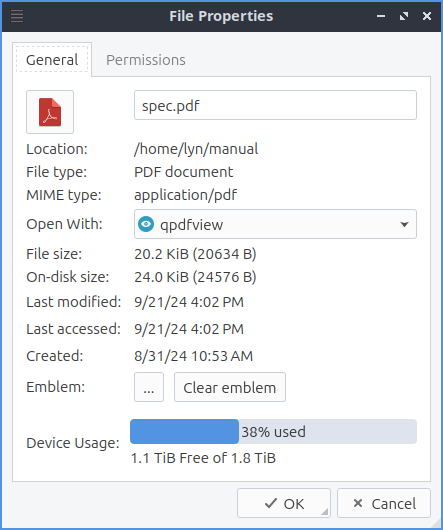The width and height of the screenshot is (443, 530).
Task: Click the /home/lyn/manual location text
Action: [196, 149]
